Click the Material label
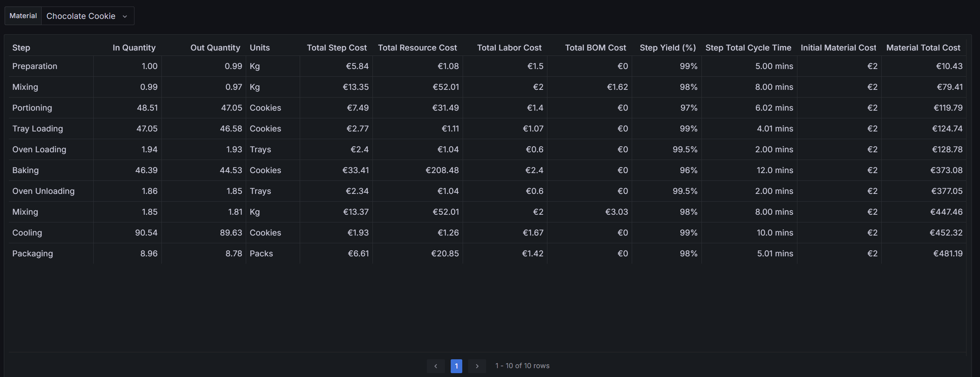Screen dimensions: 980x377 pos(23,16)
